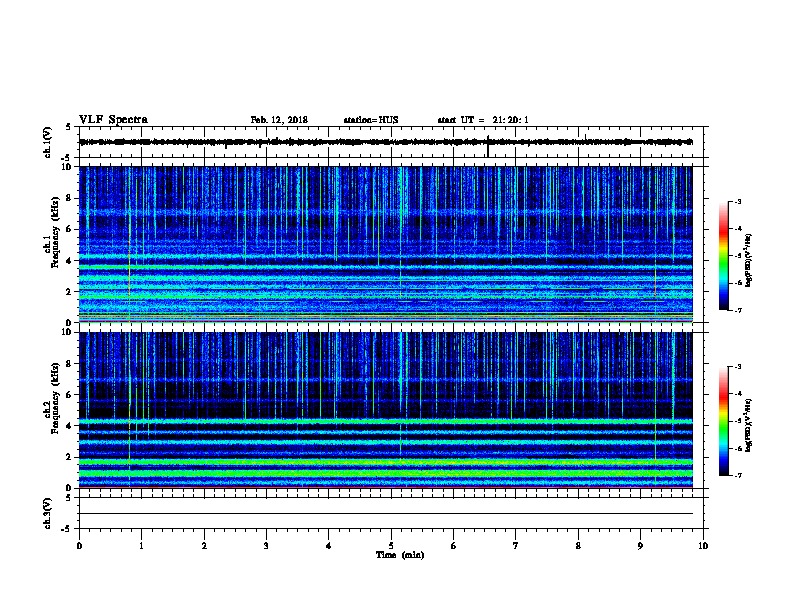The height and width of the screenshot is (612, 792).
Task: Click time axis tick label "5"
Action: (391, 546)
